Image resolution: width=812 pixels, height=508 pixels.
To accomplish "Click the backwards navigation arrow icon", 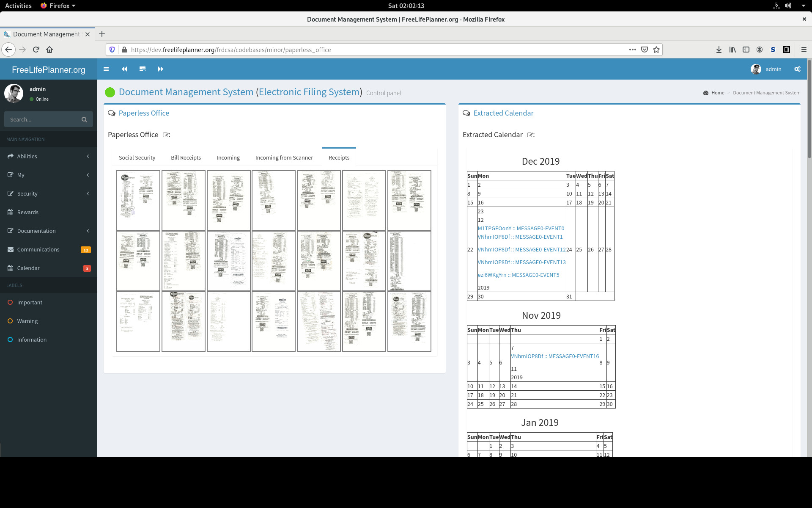I will (124, 69).
